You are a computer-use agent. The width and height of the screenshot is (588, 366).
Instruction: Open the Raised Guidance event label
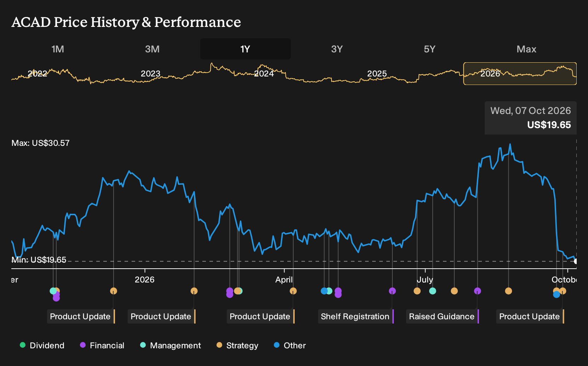click(443, 316)
